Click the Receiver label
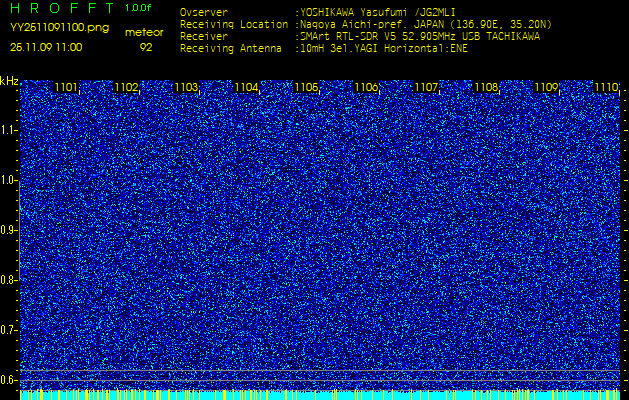The height and width of the screenshot is (400, 629). point(204,37)
